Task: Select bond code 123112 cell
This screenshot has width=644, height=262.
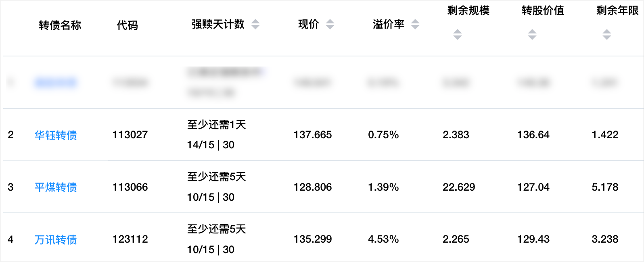Action: [x=130, y=239]
